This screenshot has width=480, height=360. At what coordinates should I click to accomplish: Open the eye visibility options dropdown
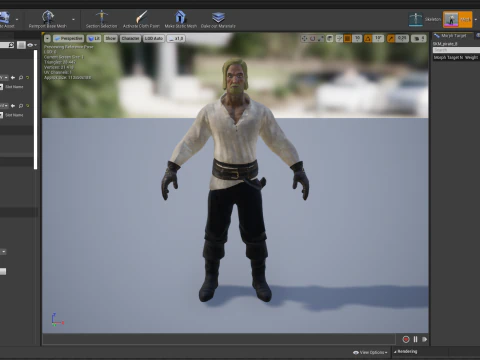(x=32, y=45)
